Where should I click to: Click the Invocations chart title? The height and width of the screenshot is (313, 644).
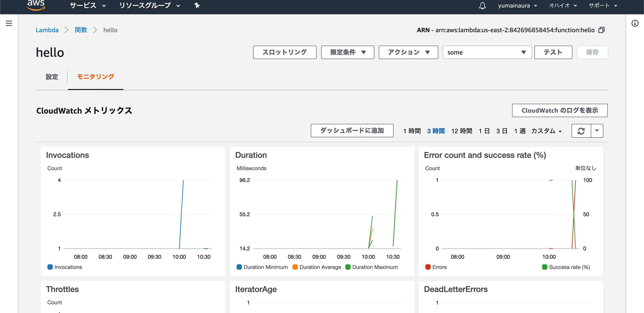pos(68,155)
